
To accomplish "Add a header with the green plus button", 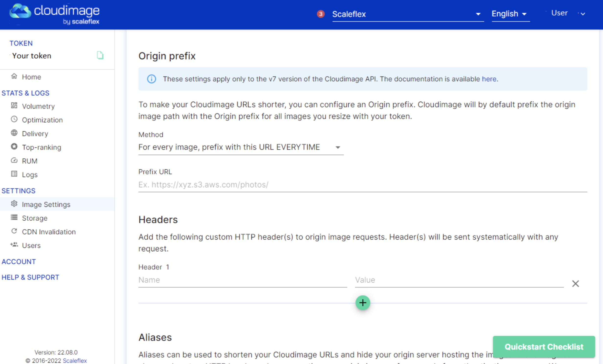I will point(362,303).
